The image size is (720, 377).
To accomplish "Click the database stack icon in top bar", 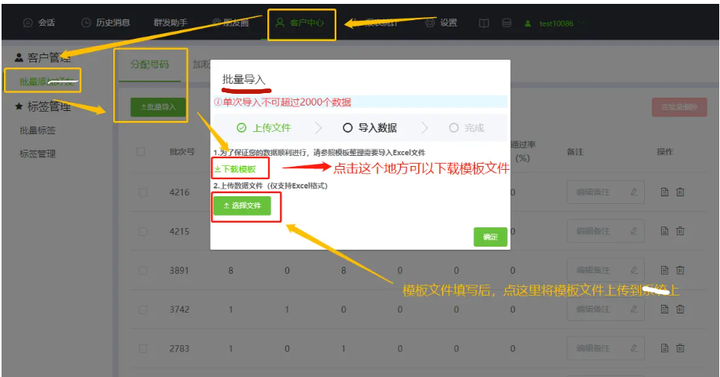I will [506, 23].
